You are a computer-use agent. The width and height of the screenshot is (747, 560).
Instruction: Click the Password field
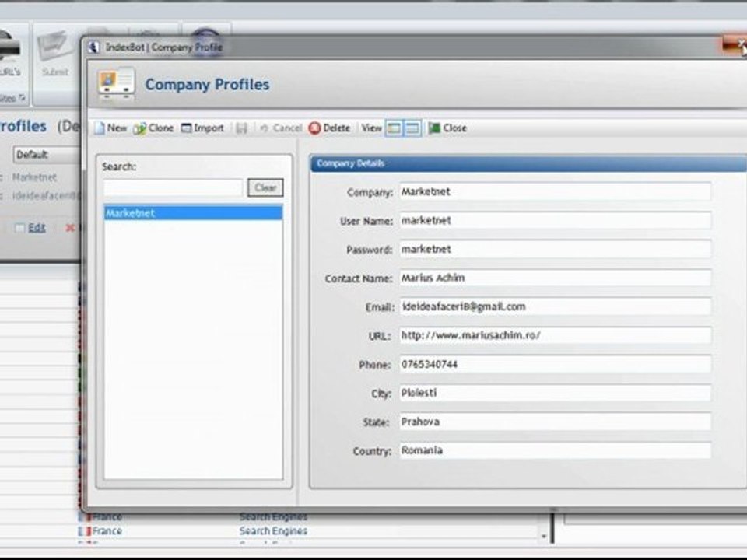click(555, 249)
